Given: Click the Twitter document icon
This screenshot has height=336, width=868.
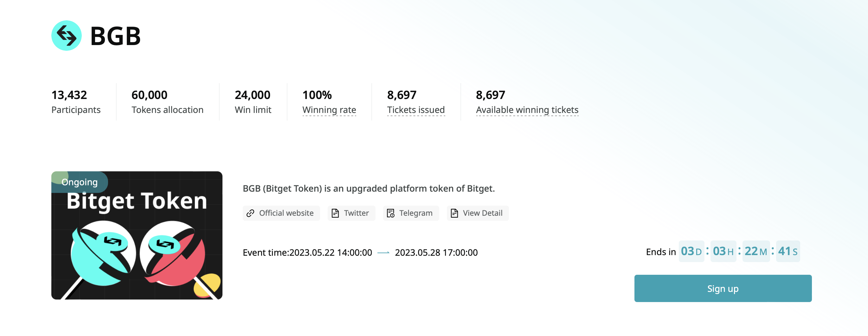Looking at the screenshot, I should click(335, 213).
